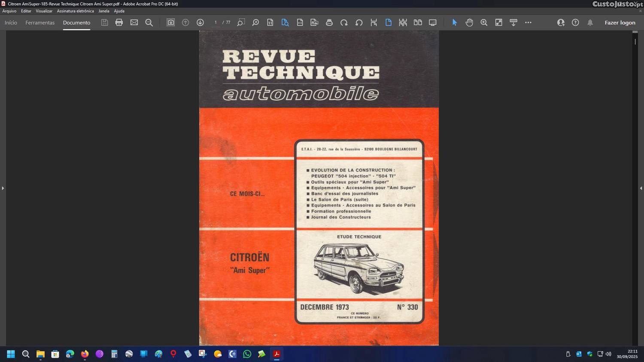Toggle single page view mode
The height and width of the screenshot is (362, 644).
coord(388,22)
